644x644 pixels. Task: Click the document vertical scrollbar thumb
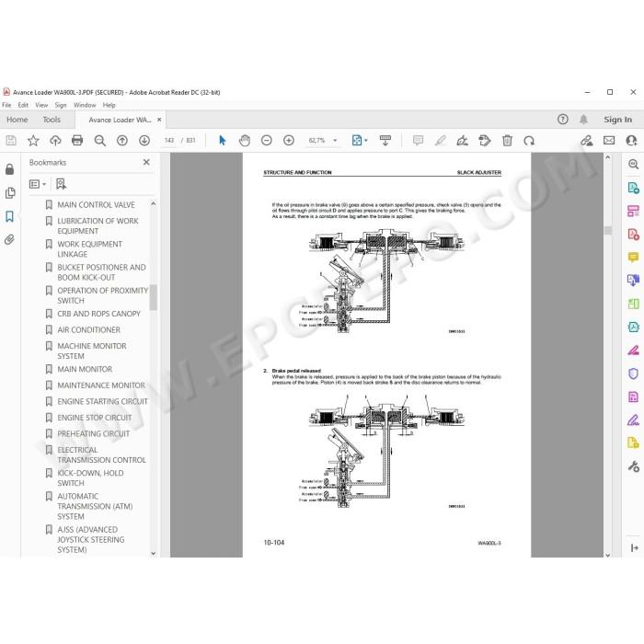click(608, 230)
